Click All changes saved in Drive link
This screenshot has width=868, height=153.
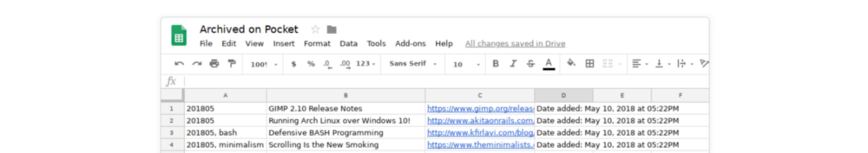(x=515, y=44)
